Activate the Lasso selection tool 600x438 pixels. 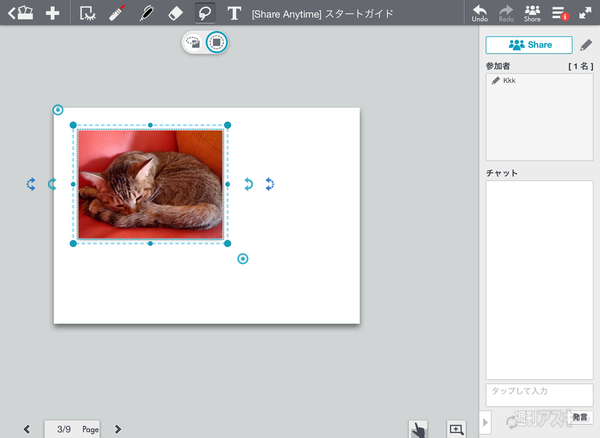point(205,14)
